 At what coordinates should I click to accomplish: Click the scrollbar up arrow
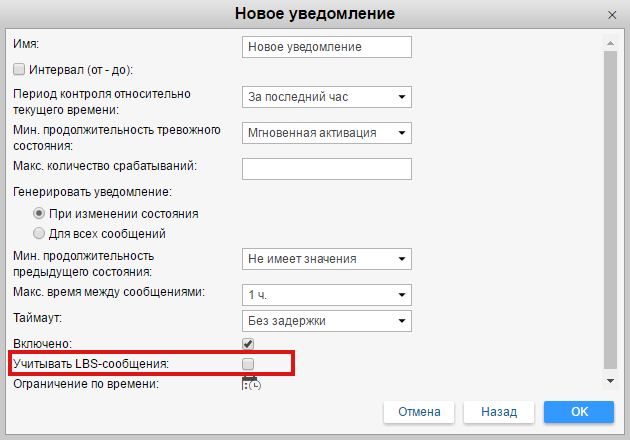pos(611,40)
